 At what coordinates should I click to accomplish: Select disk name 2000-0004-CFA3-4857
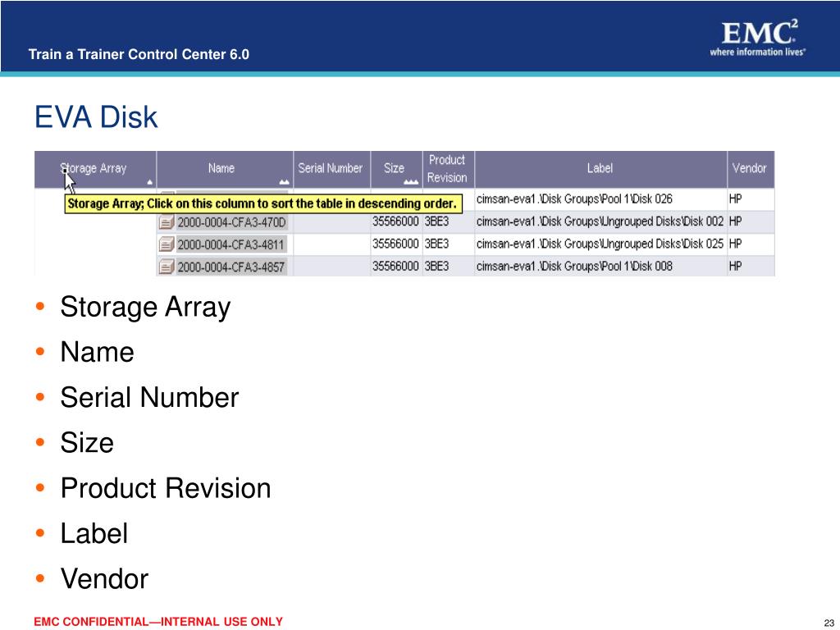pyautogui.click(x=231, y=267)
